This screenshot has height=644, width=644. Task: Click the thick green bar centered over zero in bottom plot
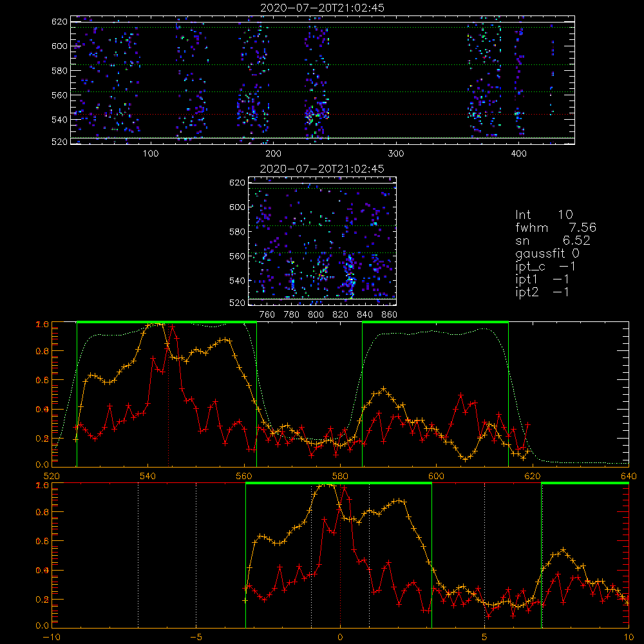click(x=339, y=484)
